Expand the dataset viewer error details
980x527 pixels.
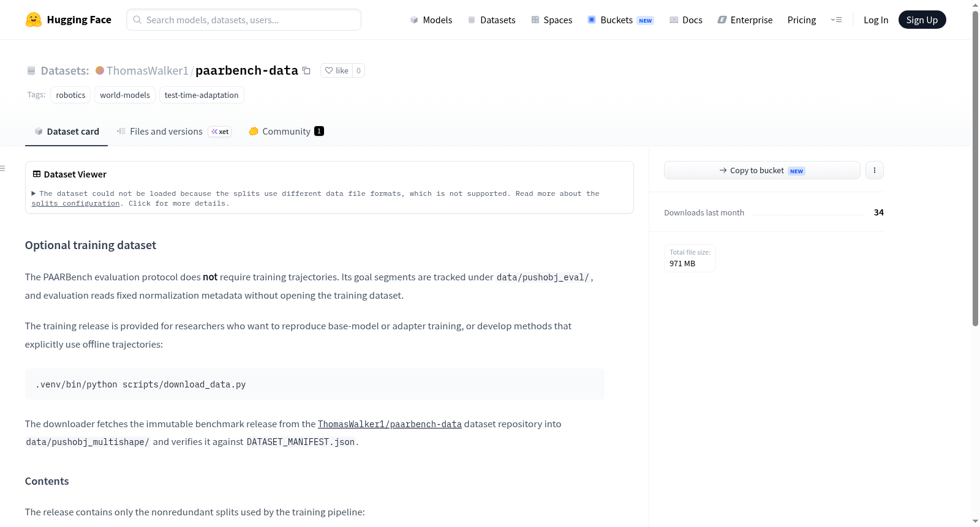(34, 193)
